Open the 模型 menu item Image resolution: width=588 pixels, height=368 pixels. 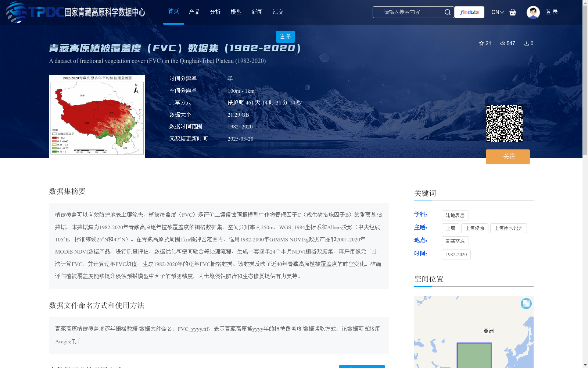(236, 12)
